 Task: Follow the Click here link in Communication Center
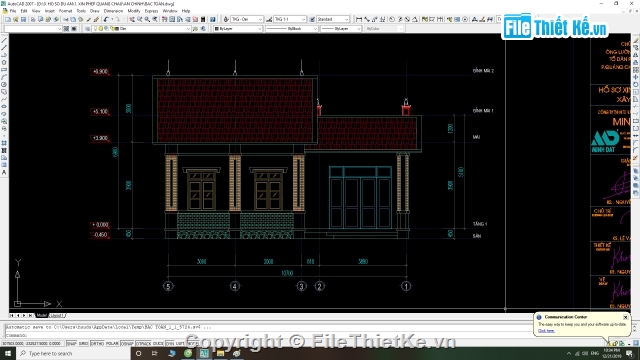coord(546,331)
